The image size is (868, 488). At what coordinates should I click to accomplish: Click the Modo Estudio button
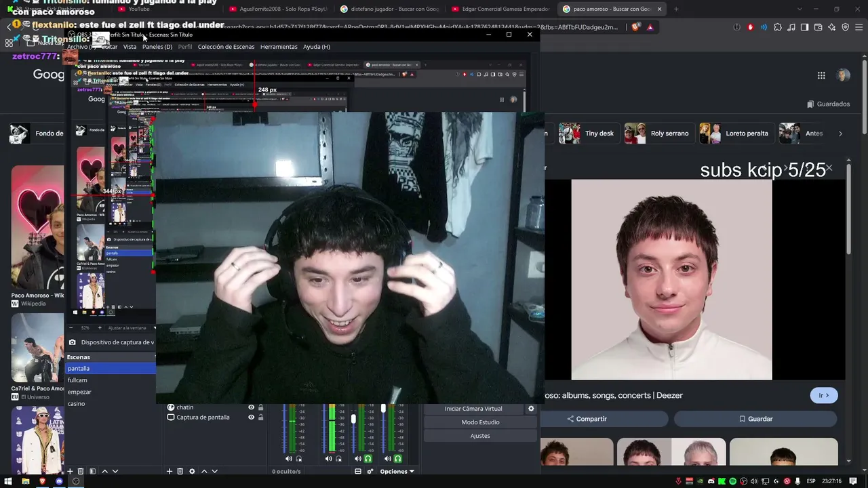tap(480, 422)
